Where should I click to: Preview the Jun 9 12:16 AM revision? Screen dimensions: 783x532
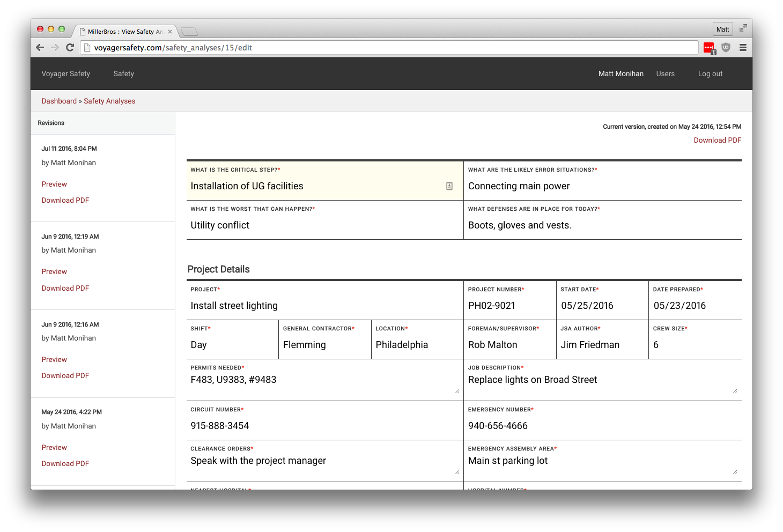(x=54, y=359)
